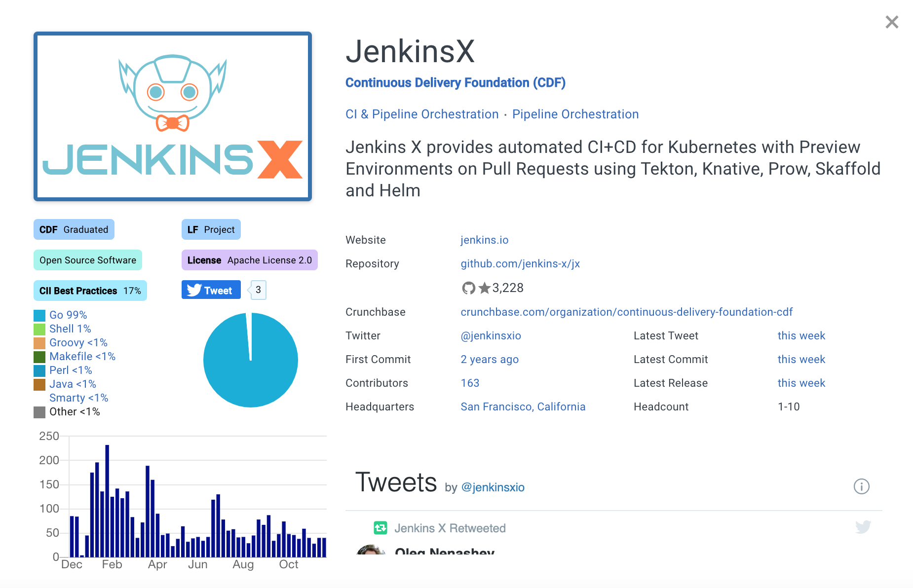The image size is (913, 588).
Task: Click the JenkinsX logo image
Action: (173, 116)
